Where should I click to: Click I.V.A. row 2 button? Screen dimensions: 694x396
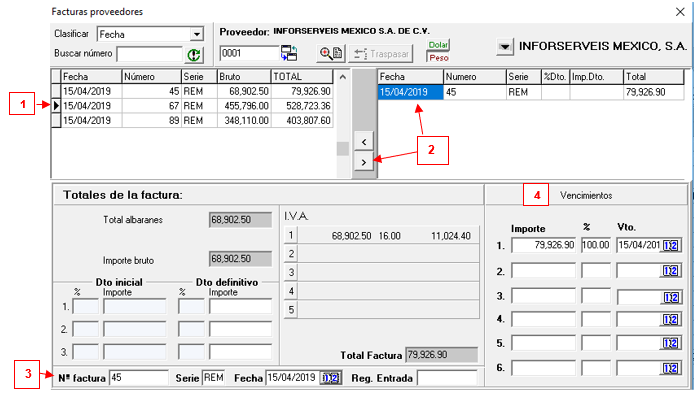coord(291,254)
